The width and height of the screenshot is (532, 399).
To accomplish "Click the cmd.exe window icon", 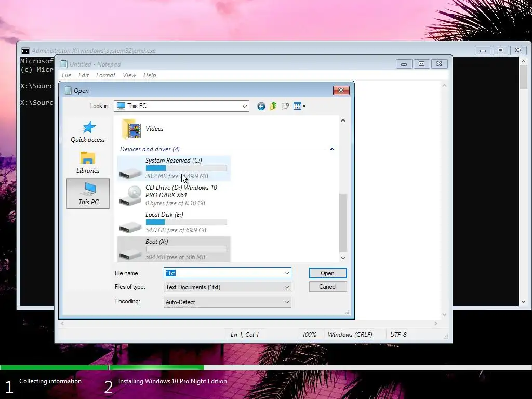I will pos(25,51).
